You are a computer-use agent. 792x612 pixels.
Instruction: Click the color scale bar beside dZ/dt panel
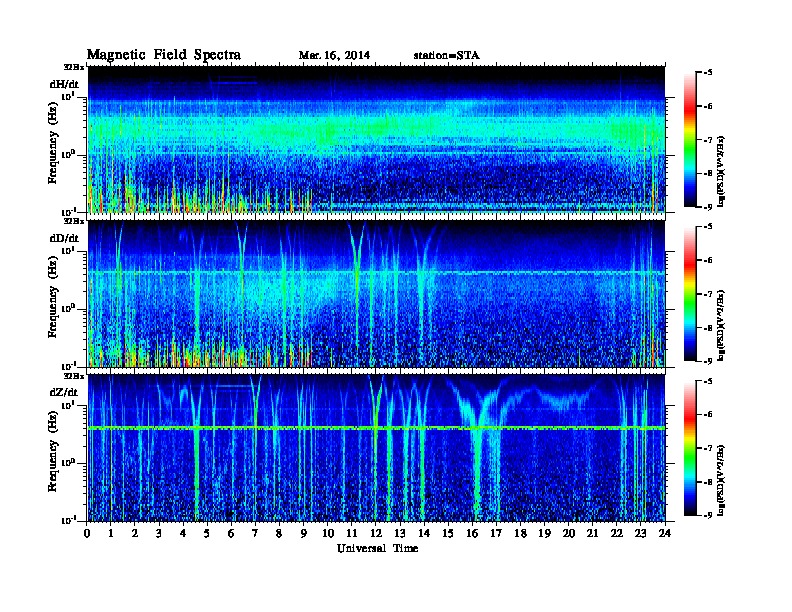pyautogui.click(x=690, y=448)
